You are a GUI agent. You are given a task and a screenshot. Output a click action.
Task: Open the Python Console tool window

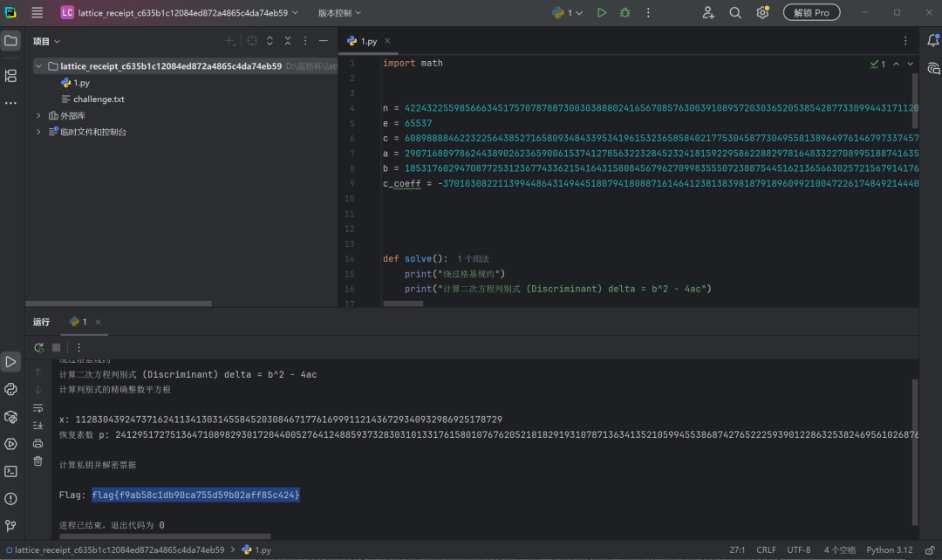(x=10, y=389)
